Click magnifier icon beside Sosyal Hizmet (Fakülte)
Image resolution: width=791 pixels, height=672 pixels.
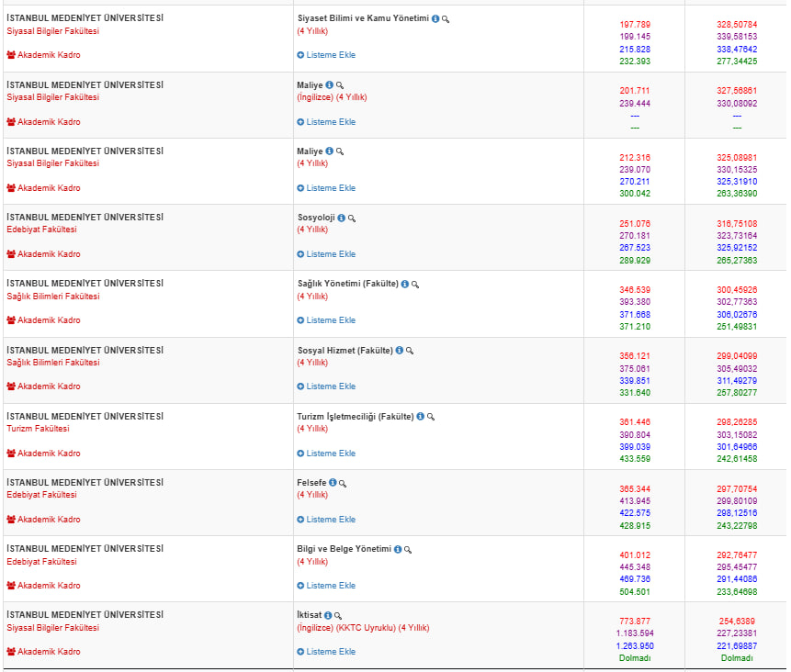pyautogui.click(x=410, y=351)
